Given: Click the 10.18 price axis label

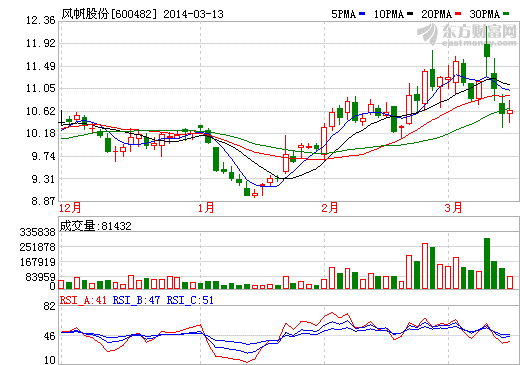Looking at the screenshot, I should [41, 133].
